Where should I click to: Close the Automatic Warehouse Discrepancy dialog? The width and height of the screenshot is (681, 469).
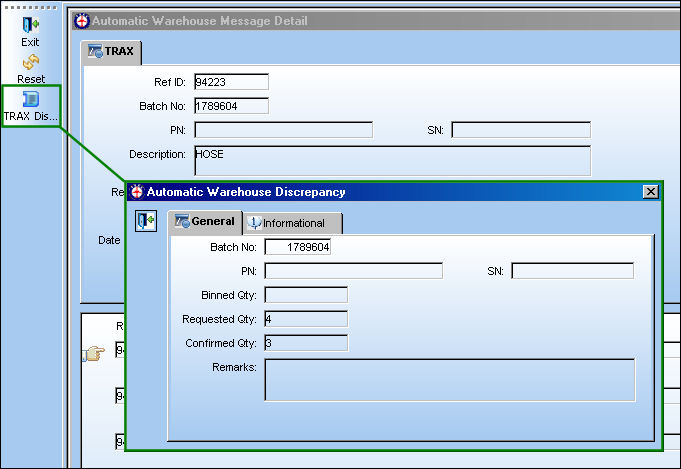point(650,192)
